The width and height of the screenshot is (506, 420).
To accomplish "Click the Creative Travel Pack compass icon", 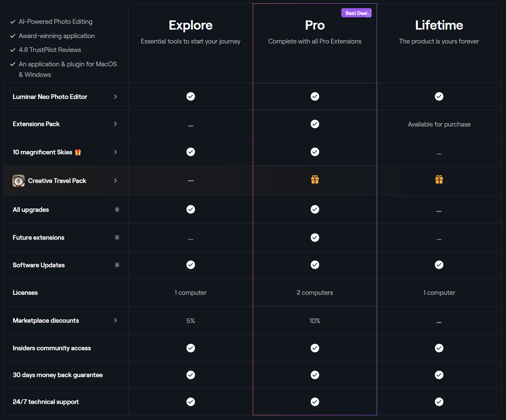I will click(x=19, y=181).
